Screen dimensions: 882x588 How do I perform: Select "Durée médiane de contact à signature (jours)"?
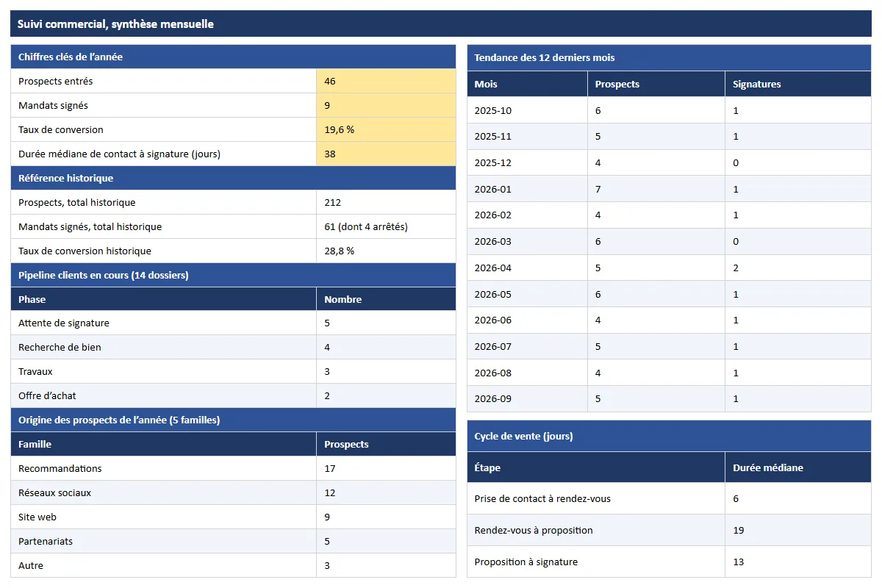pos(119,154)
